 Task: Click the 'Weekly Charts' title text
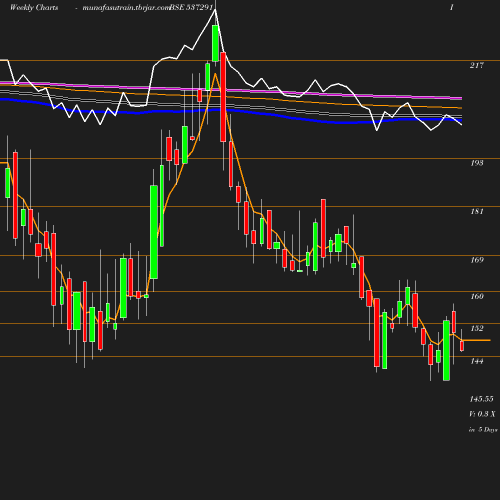point(34,7)
